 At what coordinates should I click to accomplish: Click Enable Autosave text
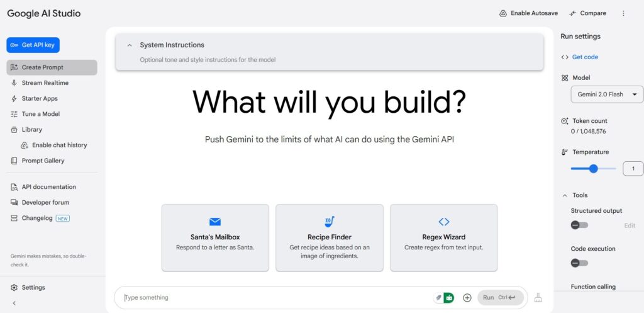(x=534, y=14)
